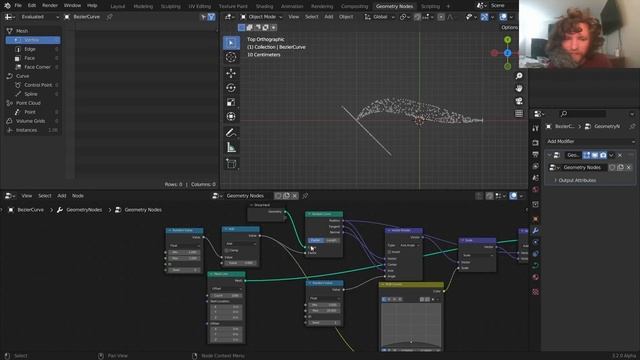640x360 pixels.
Task: Click the viewport pan hand icon
Action: pyautogui.click(x=519, y=88)
